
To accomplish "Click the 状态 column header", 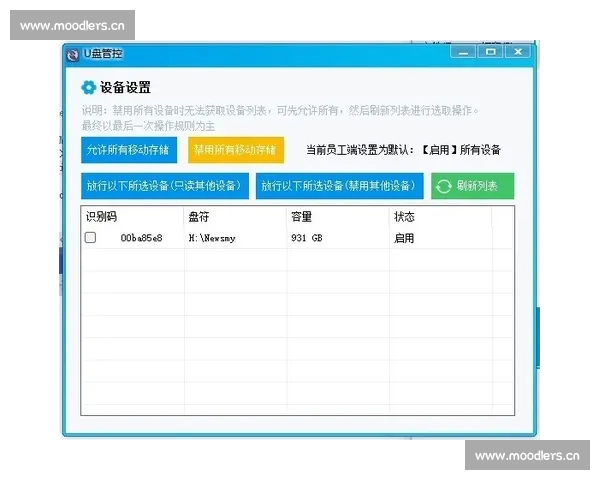I will pos(440,217).
